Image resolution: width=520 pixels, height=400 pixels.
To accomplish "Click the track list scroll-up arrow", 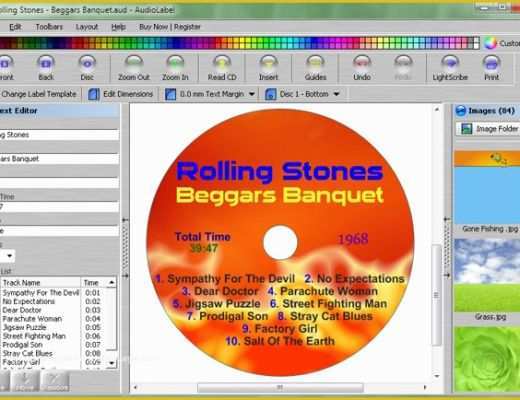I will [112, 283].
